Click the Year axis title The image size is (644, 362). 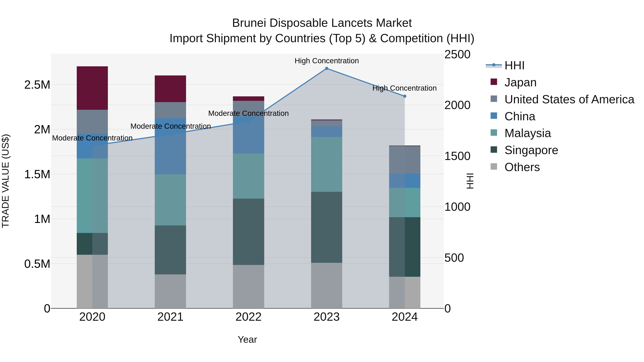pyautogui.click(x=247, y=339)
